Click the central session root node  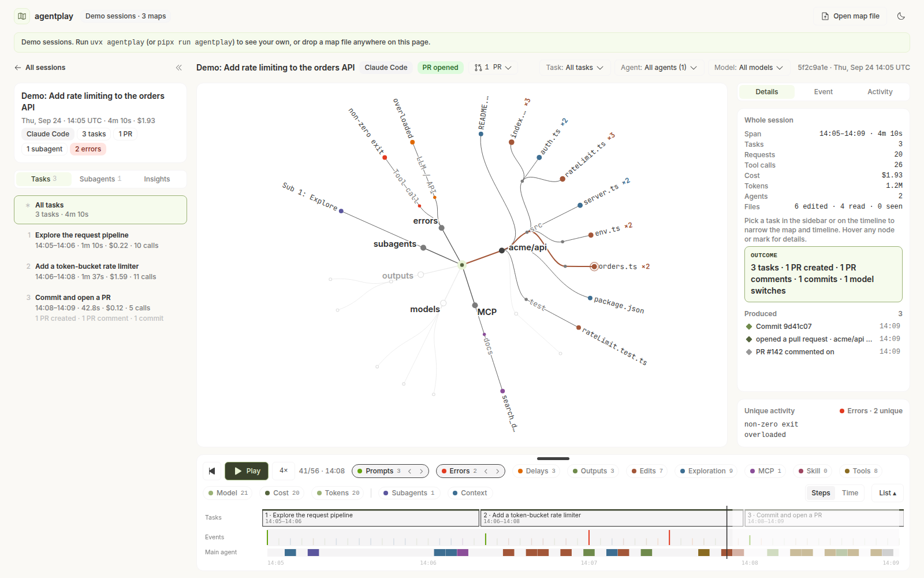[x=462, y=265]
